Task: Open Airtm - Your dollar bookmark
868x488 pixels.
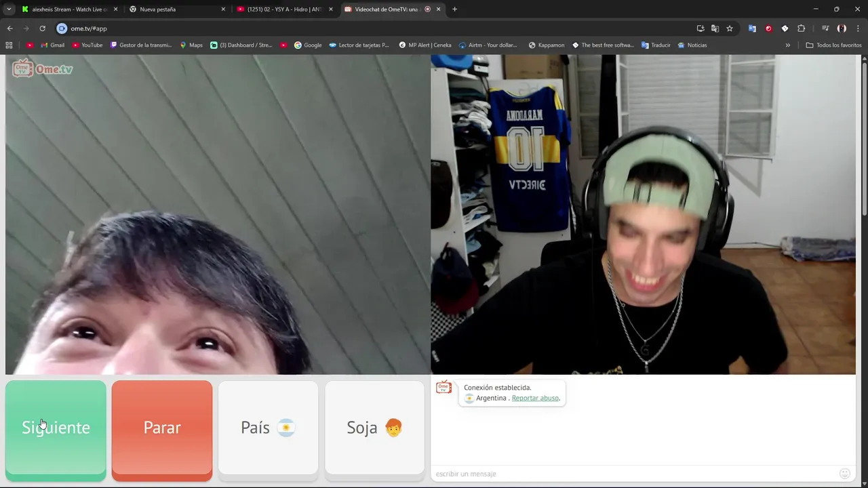Action: pyautogui.click(x=488, y=45)
